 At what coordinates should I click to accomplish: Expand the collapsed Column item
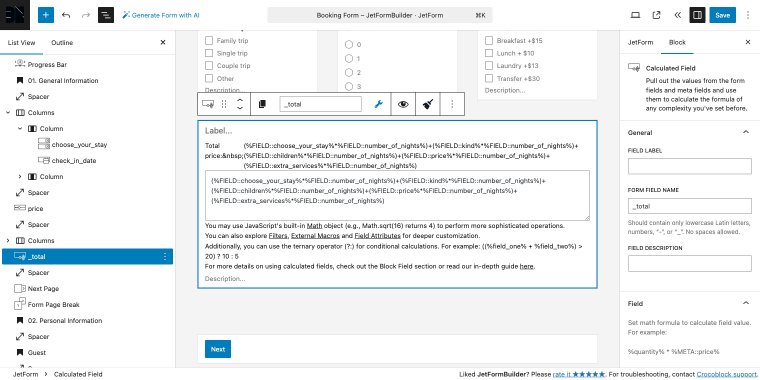20,176
